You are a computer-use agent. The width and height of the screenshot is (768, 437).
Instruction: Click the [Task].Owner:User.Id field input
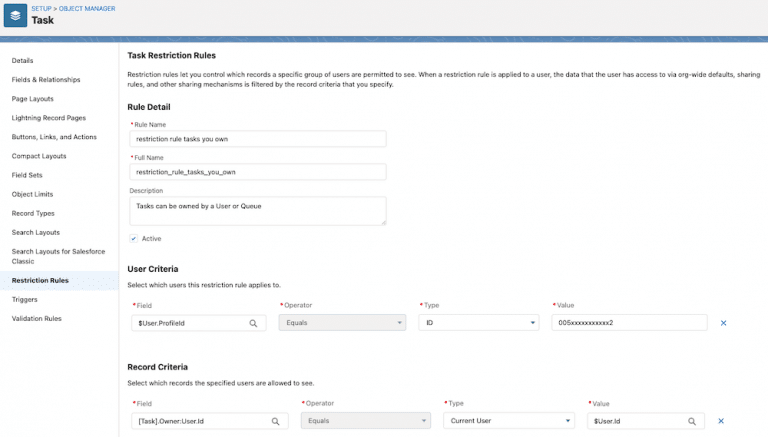click(210, 421)
